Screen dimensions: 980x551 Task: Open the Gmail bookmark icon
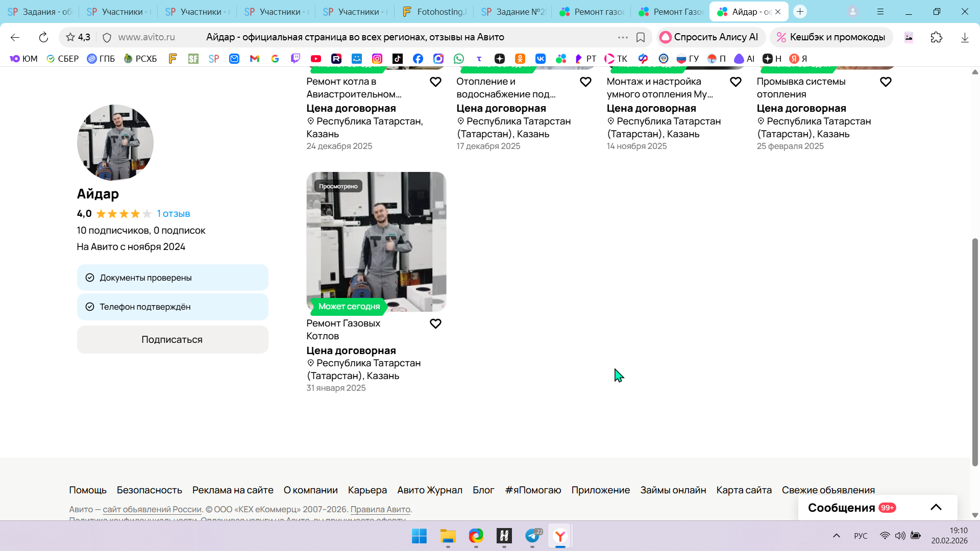tap(255, 59)
